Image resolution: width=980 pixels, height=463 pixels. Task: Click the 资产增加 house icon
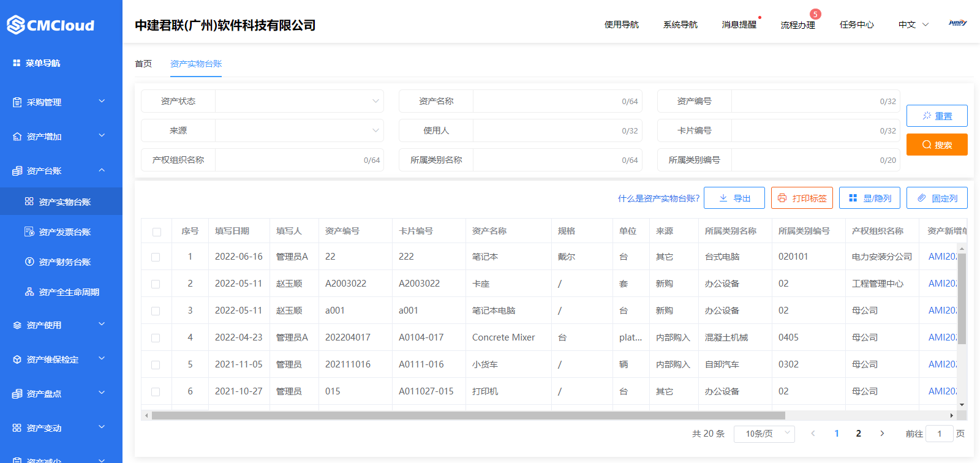click(17, 137)
